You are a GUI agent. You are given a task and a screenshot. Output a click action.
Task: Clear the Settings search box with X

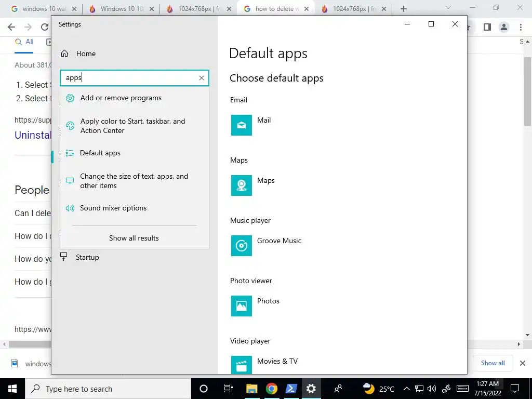202,78
